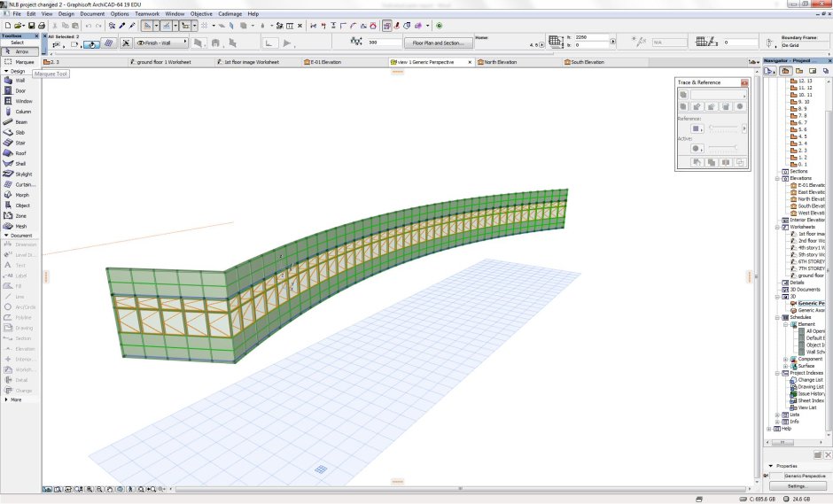
Task: Open the Teamwork menu
Action: click(x=147, y=14)
